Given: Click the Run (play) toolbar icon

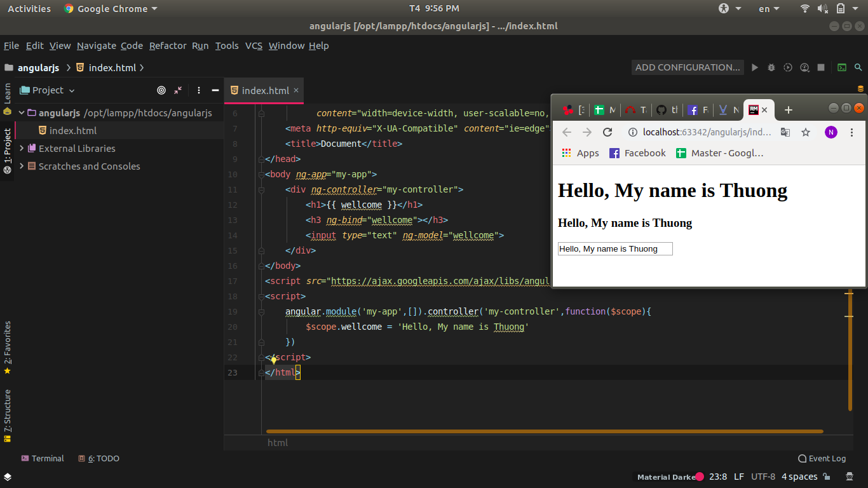Looking at the screenshot, I should [x=755, y=67].
